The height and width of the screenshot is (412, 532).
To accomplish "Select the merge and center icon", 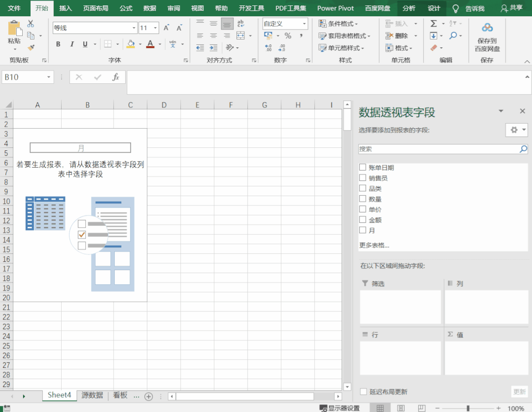I will (x=241, y=35).
